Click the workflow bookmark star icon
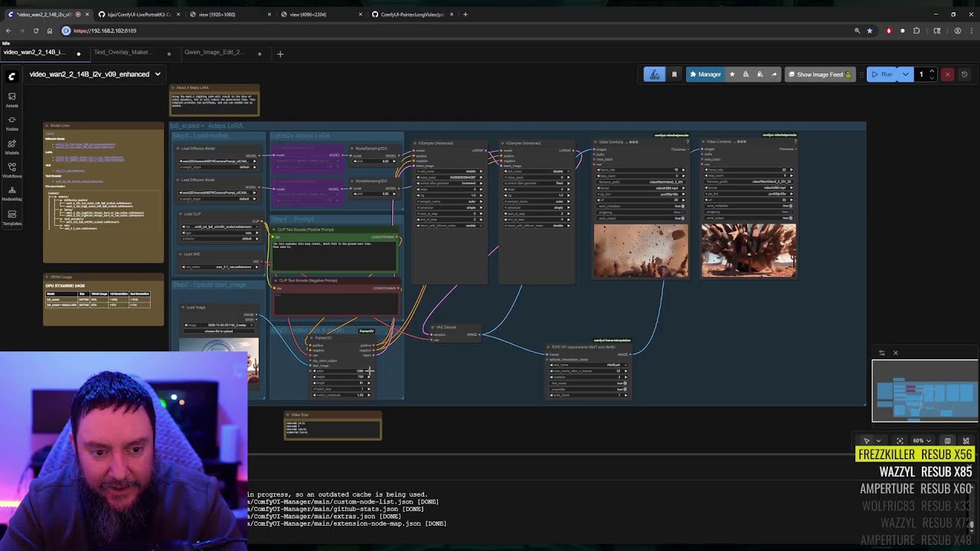The height and width of the screenshot is (551, 980). coord(733,74)
